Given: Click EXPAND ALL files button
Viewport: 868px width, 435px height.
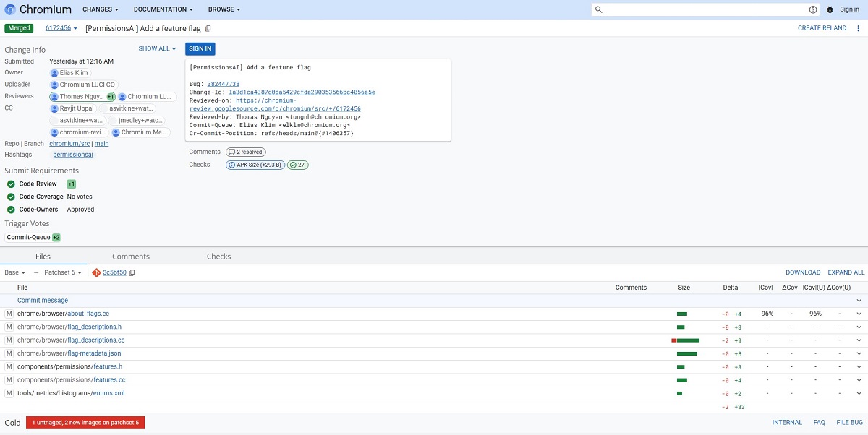Looking at the screenshot, I should coord(846,272).
